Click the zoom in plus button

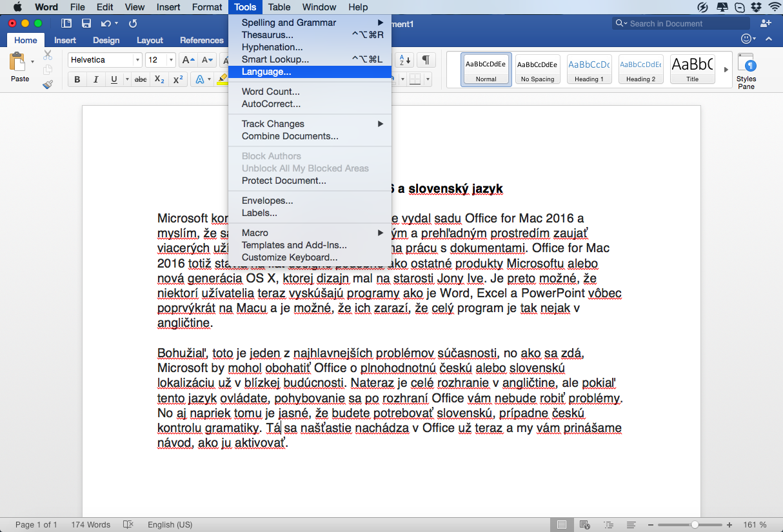pos(729,524)
